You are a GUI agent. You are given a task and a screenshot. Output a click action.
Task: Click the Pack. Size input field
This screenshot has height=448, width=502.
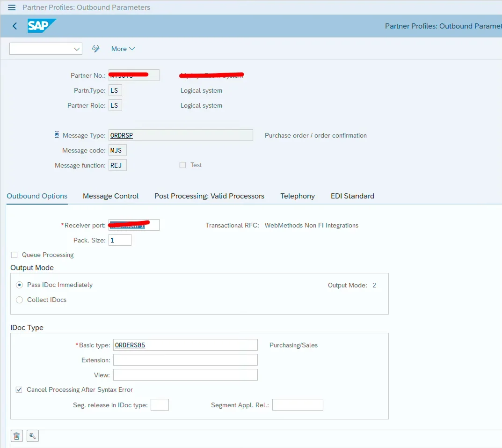pos(120,240)
